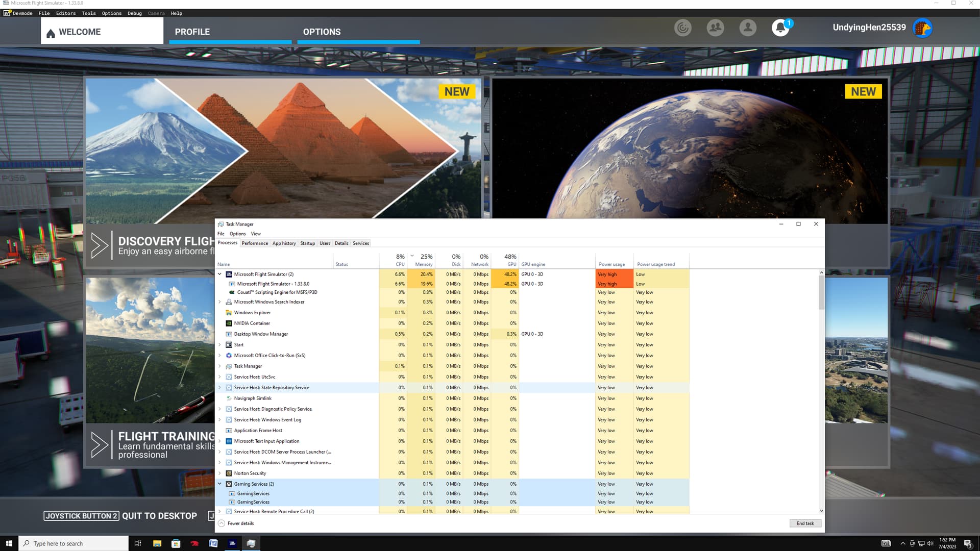Click the single person account icon

pos(748,28)
